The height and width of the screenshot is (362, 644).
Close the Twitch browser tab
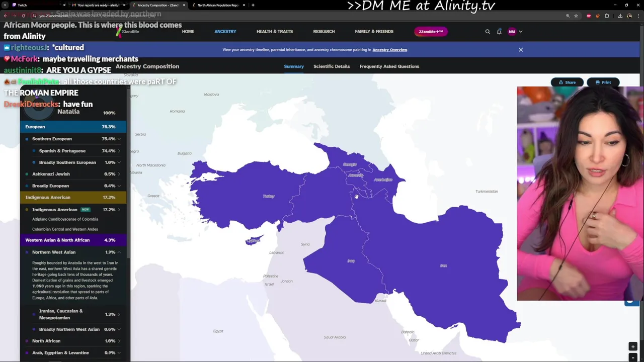64,5
